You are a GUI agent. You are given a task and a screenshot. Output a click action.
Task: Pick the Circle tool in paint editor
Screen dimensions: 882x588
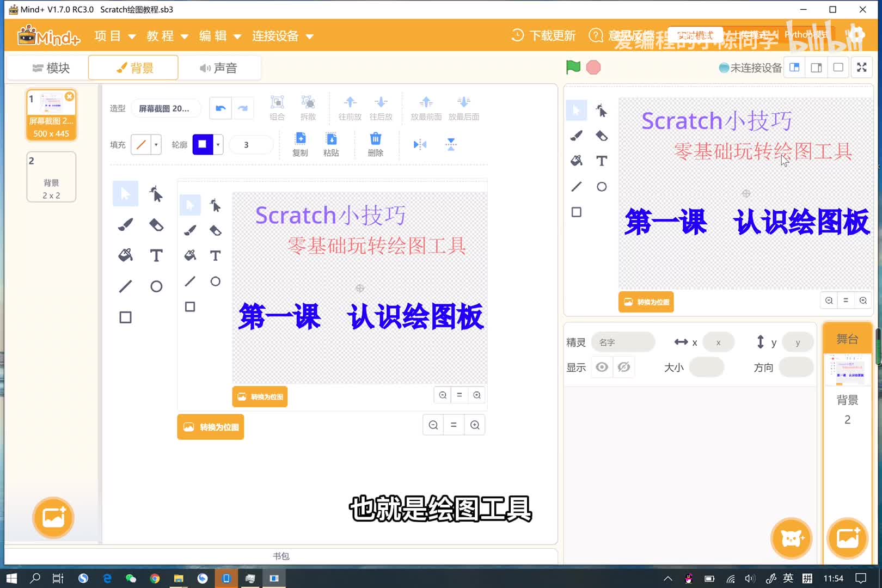pyautogui.click(x=156, y=286)
